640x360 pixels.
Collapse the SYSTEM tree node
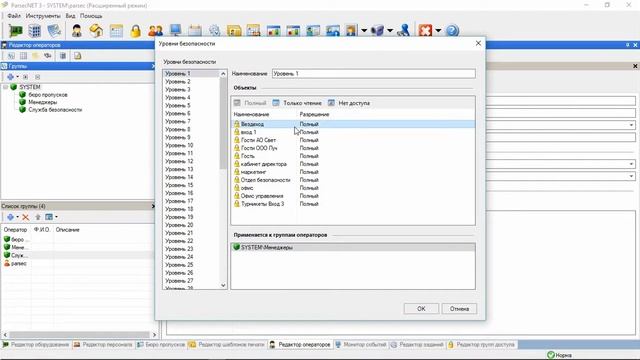click(5, 87)
